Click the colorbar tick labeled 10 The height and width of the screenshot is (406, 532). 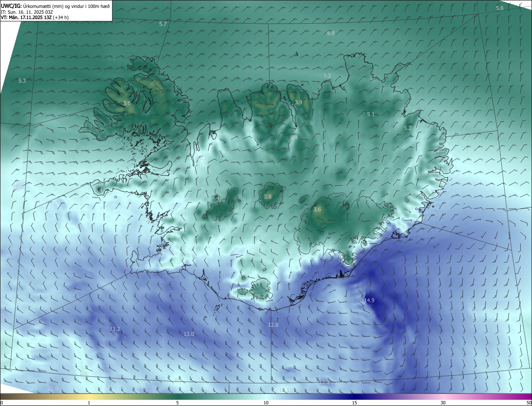click(266, 403)
